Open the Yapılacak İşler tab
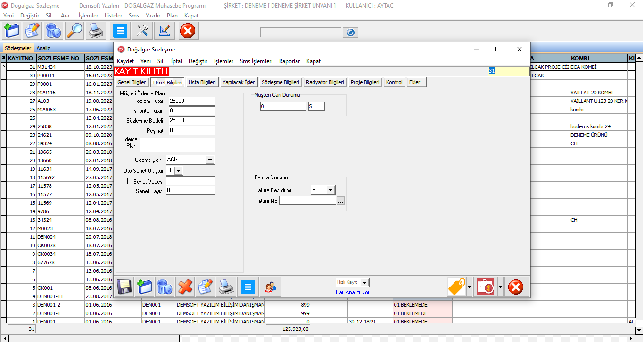Viewport: 644px width, 354px height. point(239,82)
